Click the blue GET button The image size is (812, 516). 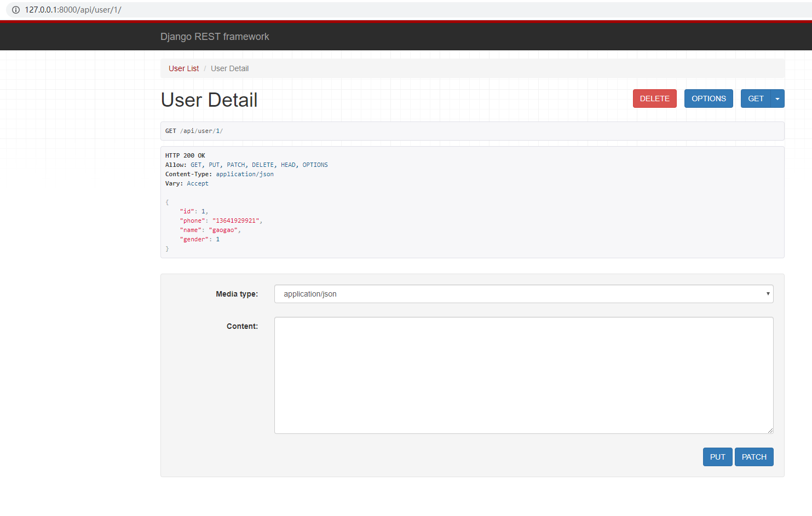(x=756, y=98)
